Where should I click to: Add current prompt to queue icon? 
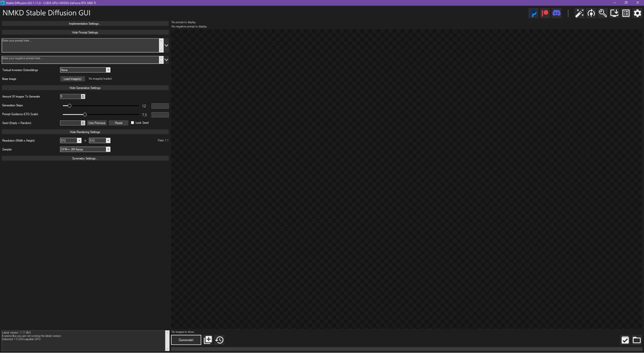(208, 340)
